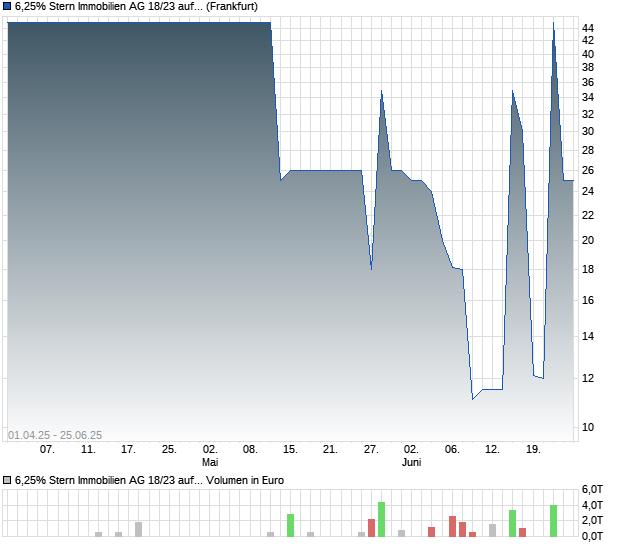Screen dimensions: 620x546
Task: Click the 4,0T volume axis label
Action: [592, 505]
